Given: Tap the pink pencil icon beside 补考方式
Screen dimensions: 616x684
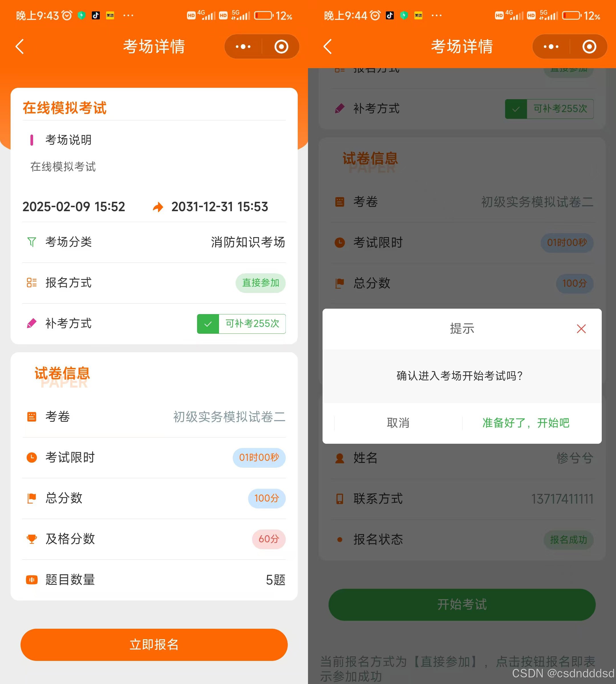Looking at the screenshot, I should coord(31,323).
